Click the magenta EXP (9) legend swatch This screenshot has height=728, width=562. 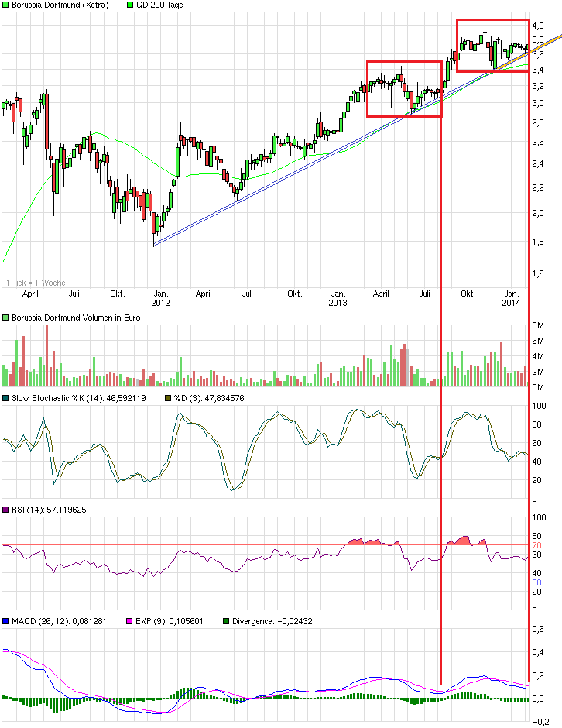pos(129,621)
